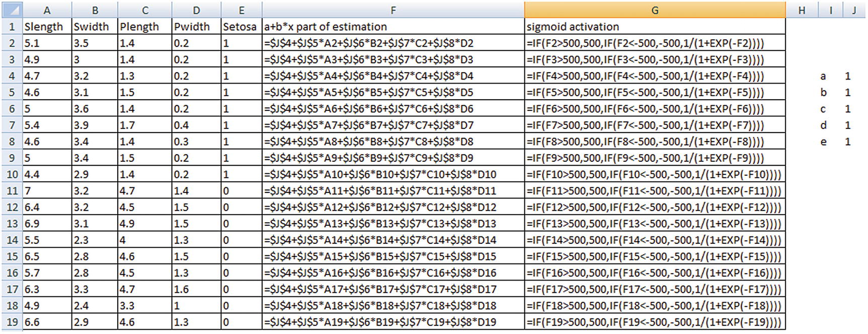
Task: Click formula ending in $J$8*D10
Action: (x=393, y=174)
